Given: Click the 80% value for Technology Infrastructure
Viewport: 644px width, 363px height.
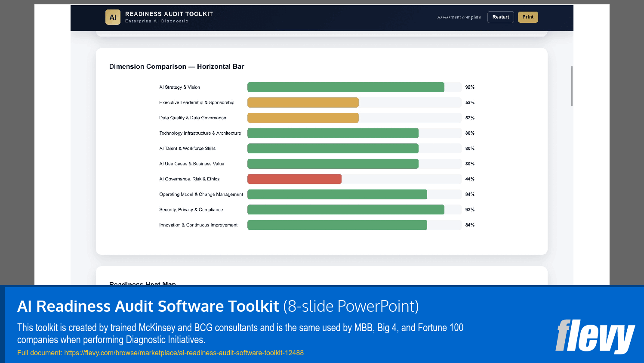Looking at the screenshot, I should click(x=470, y=133).
